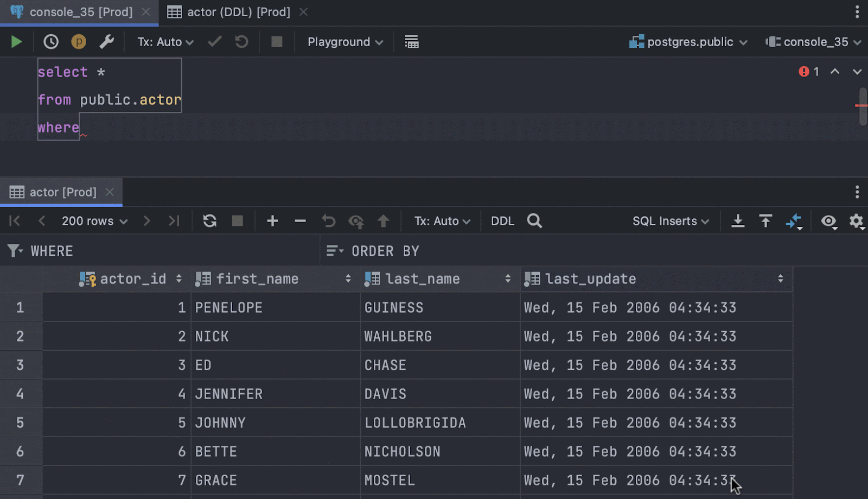868x499 pixels.
Task: Open console settings wrench icon
Action: (x=106, y=42)
